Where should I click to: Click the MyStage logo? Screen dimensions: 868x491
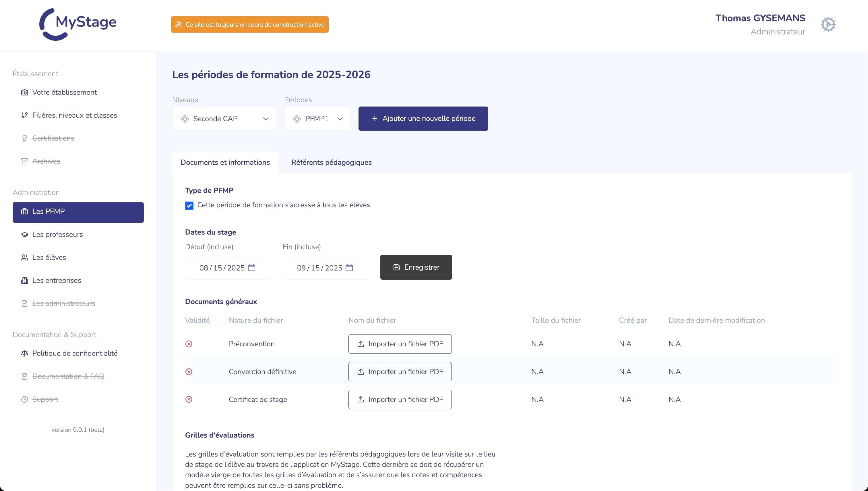tap(78, 24)
